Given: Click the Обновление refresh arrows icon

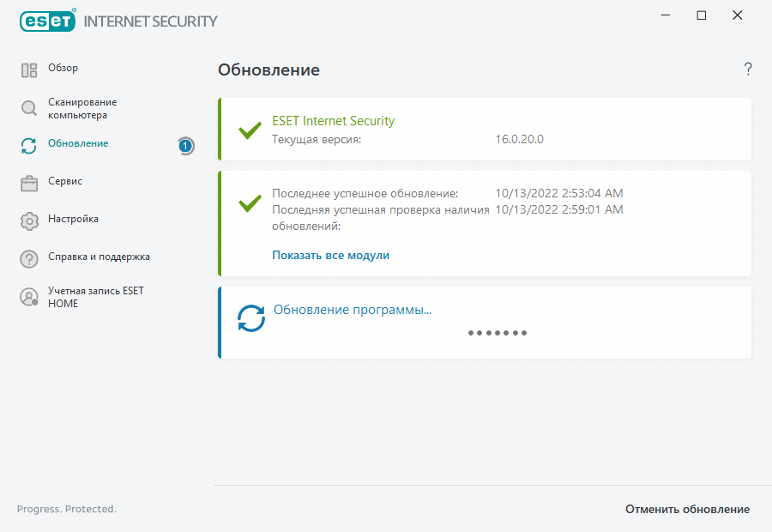Looking at the screenshot, I should tap(28, 147).
